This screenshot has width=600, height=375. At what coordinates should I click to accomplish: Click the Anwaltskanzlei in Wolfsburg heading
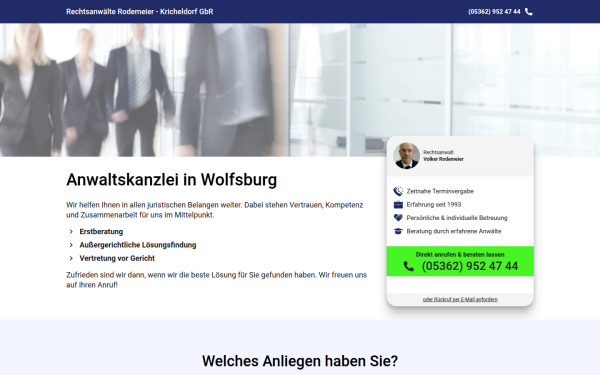pyautogui.click(x=171, y=179)
